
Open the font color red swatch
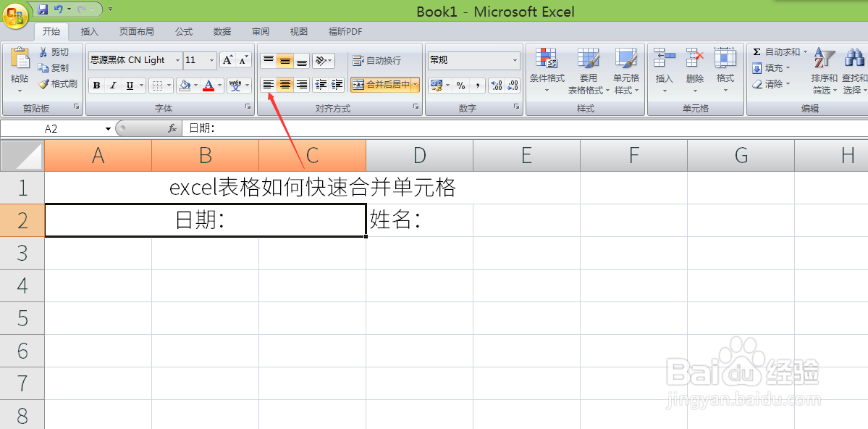tap(210, 86)
